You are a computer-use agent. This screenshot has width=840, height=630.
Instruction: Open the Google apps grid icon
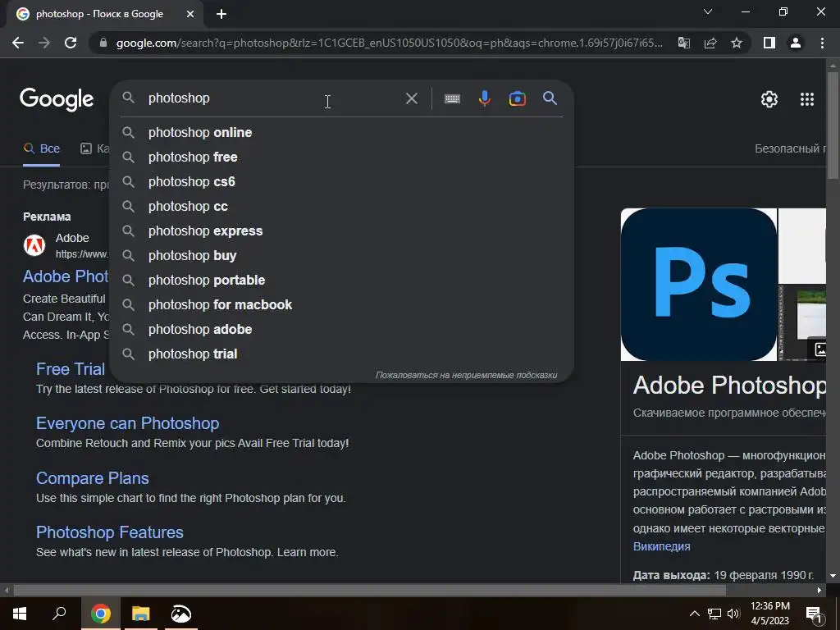pyautogui.click(x=807, y=99)
